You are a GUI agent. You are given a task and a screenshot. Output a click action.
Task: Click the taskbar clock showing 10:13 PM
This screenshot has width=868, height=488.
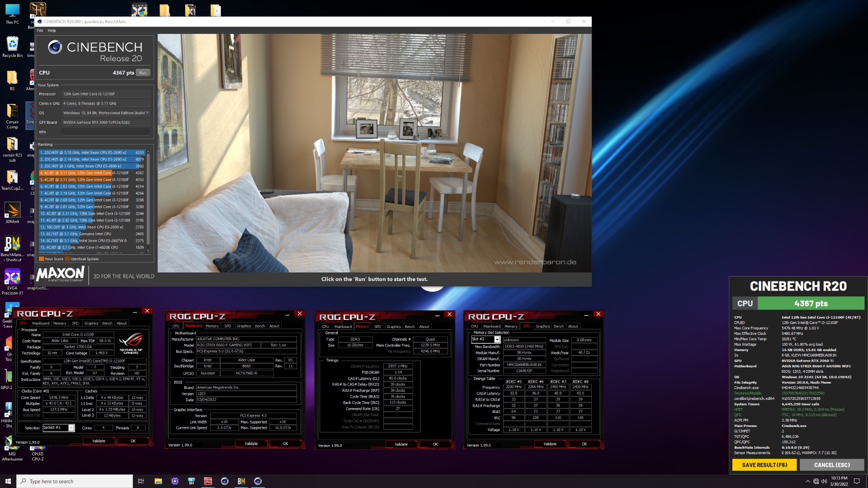tap(839, 481)
